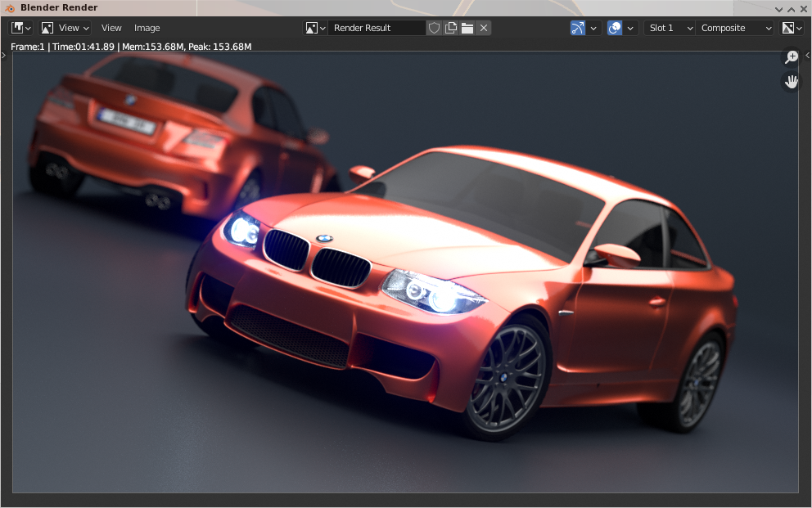Browse linked images with image icon dropdown

click(x=315, y=28)
